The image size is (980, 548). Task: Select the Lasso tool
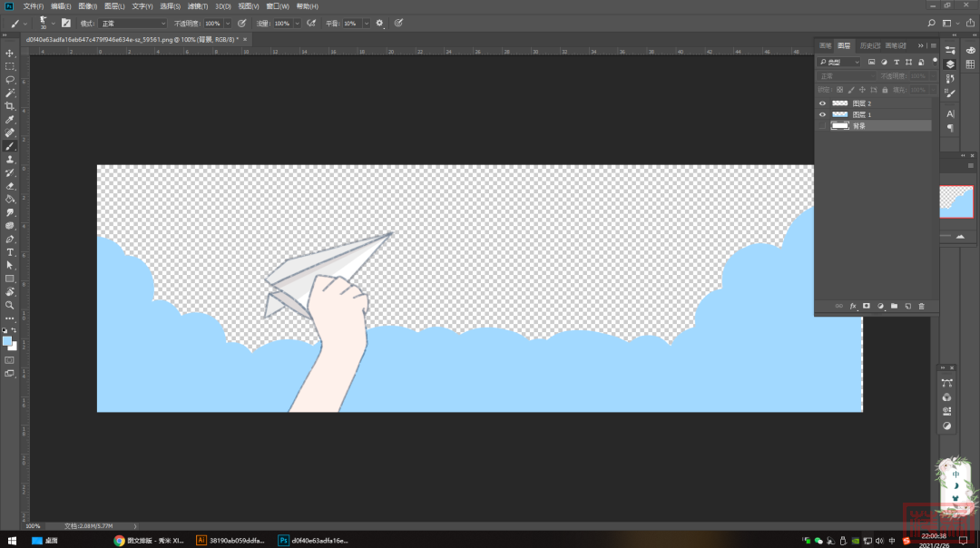point(10,80)
